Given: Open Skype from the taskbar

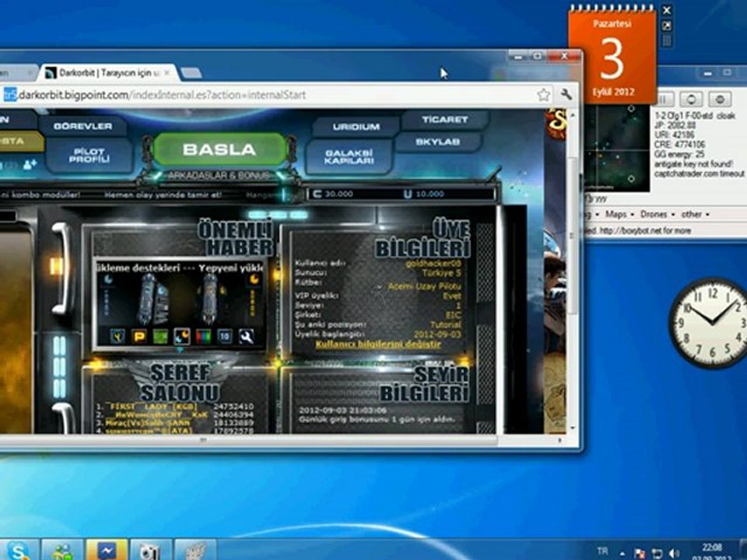Looking at the screenshot, I should tap(18, 551).
